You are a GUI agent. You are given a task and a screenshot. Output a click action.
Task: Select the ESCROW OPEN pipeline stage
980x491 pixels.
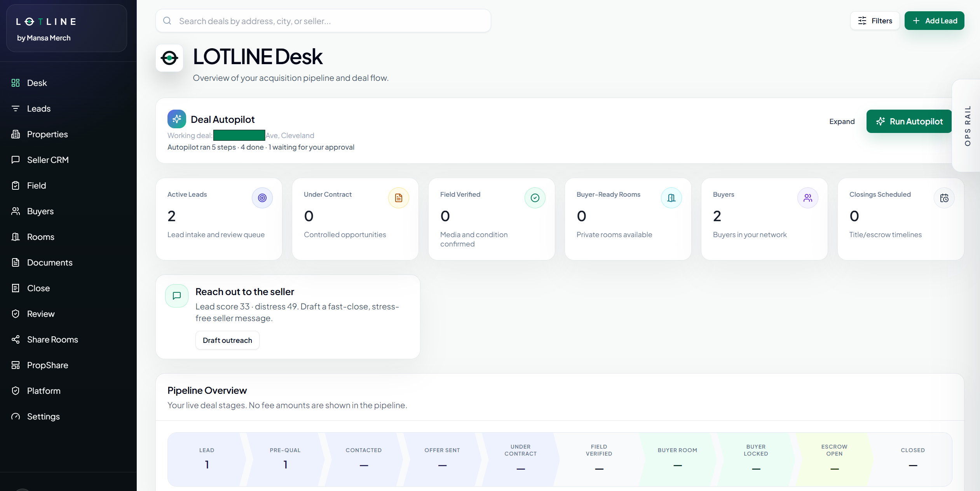click(x=834, y=459)
